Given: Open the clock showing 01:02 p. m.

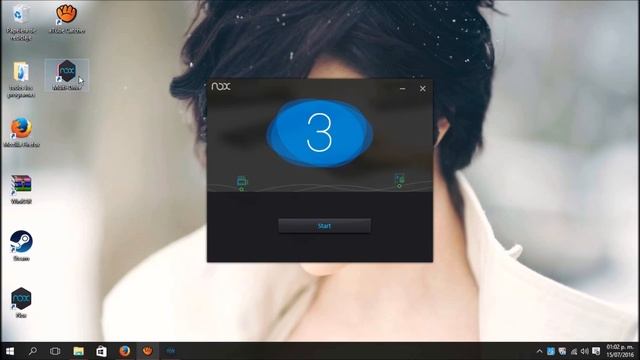Looking at the screenshot, I should pos(620,351).
